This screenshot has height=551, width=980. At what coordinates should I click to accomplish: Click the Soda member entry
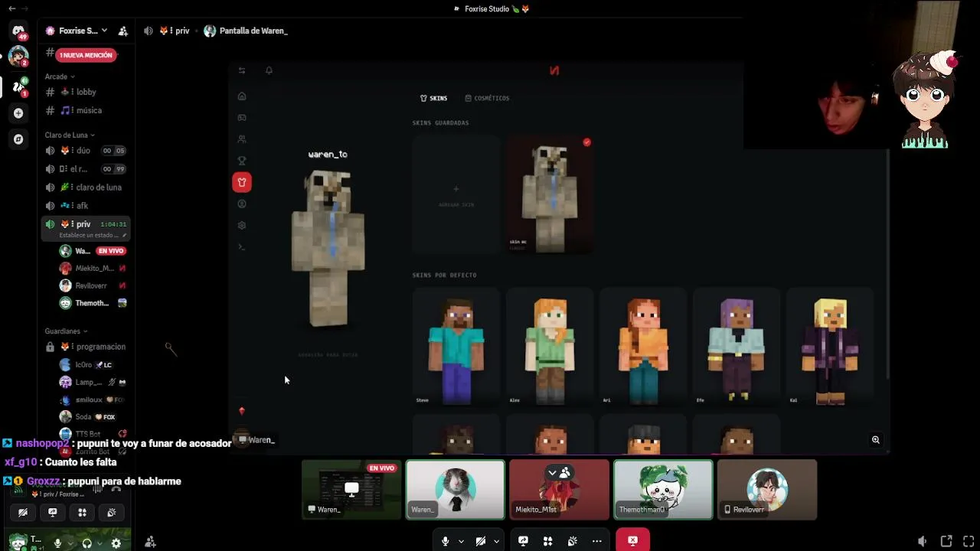coord(93,417)
